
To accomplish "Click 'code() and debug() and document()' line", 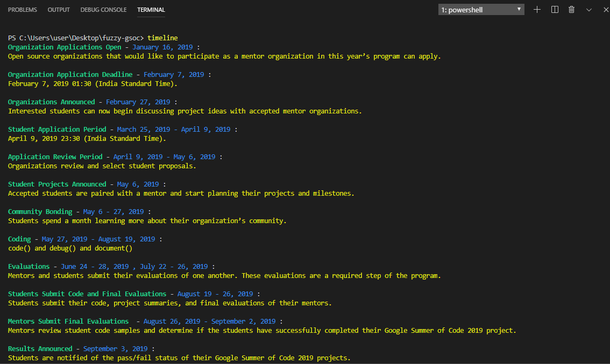I will (x=70, y=248).
